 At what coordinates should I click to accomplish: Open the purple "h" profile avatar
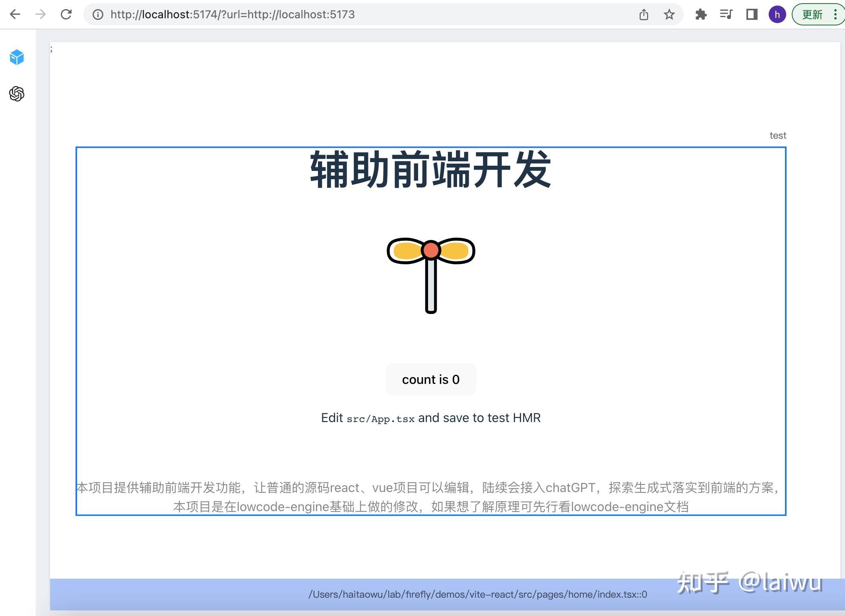coord(777,15)
